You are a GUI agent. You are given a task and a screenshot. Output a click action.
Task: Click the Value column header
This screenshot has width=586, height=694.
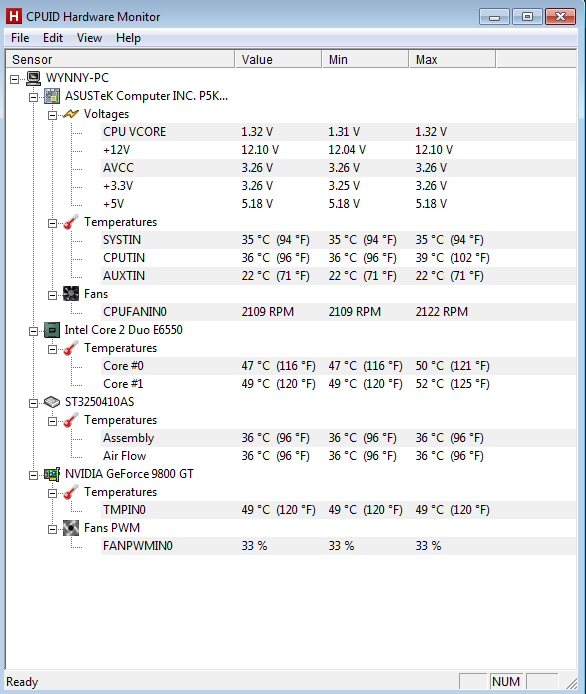click(278, 59)
